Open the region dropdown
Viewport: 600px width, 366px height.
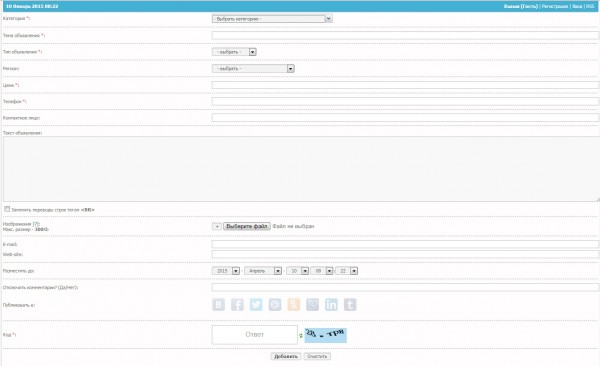pyautogui.click(x=253, y=69)
